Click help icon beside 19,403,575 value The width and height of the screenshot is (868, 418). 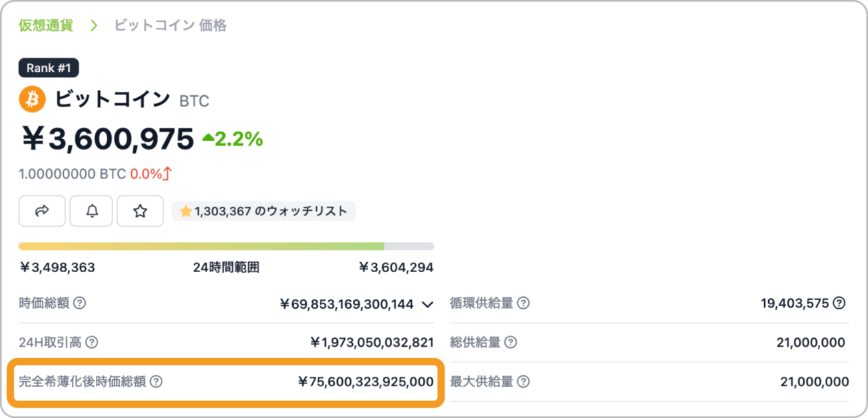pos(839,303)
